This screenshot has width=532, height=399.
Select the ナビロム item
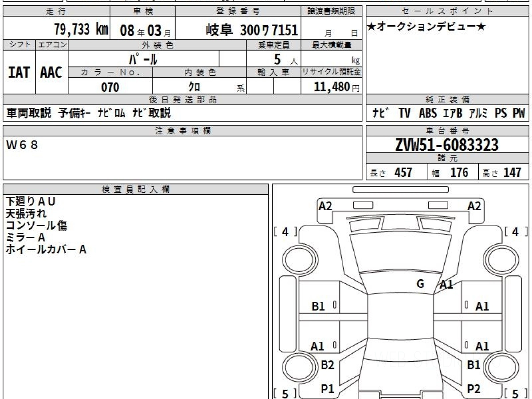(x=112, y=113)
